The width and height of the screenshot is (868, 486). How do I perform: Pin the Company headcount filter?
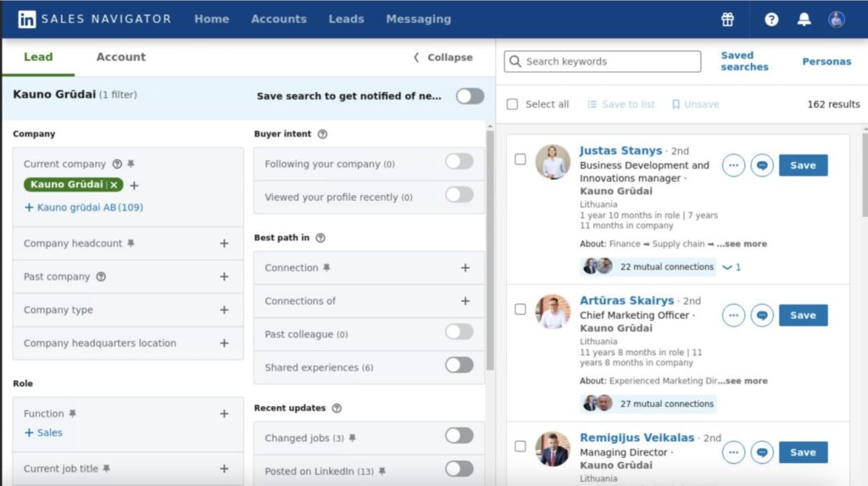click(x=131, y=243)
